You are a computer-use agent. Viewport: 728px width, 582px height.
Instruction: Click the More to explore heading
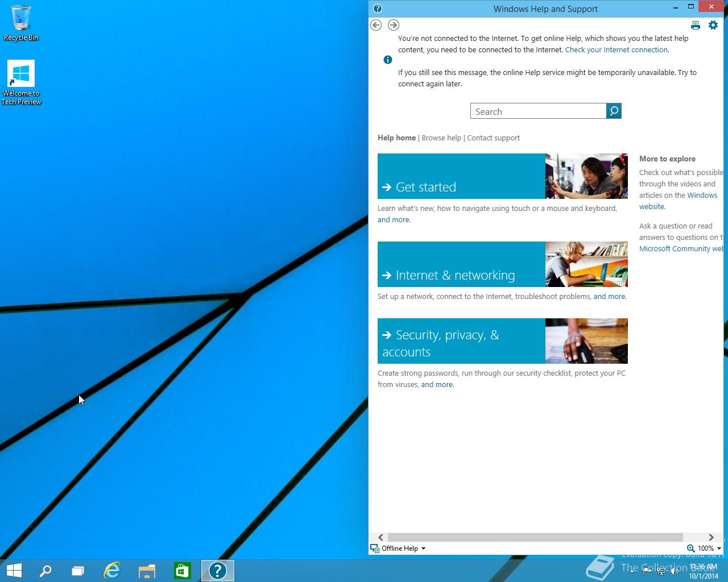click(667, 159)
